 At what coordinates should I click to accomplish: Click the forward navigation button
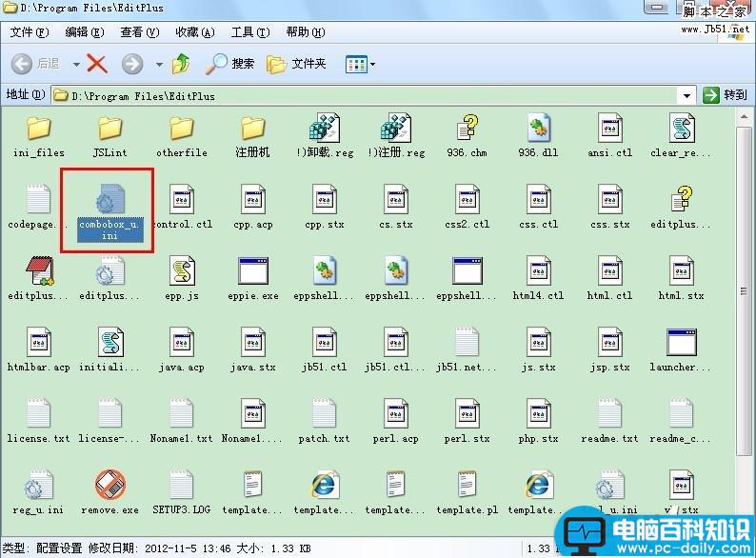132,64
